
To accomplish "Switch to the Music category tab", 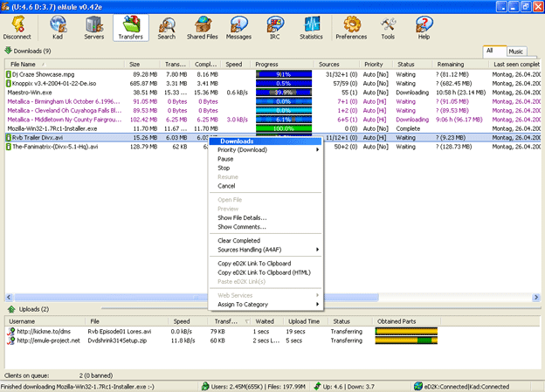I will 516,52.
